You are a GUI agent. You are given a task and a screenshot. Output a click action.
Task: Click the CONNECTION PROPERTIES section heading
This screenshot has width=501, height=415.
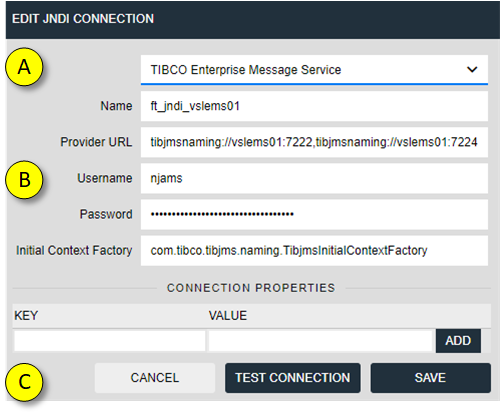click(251, 288)
